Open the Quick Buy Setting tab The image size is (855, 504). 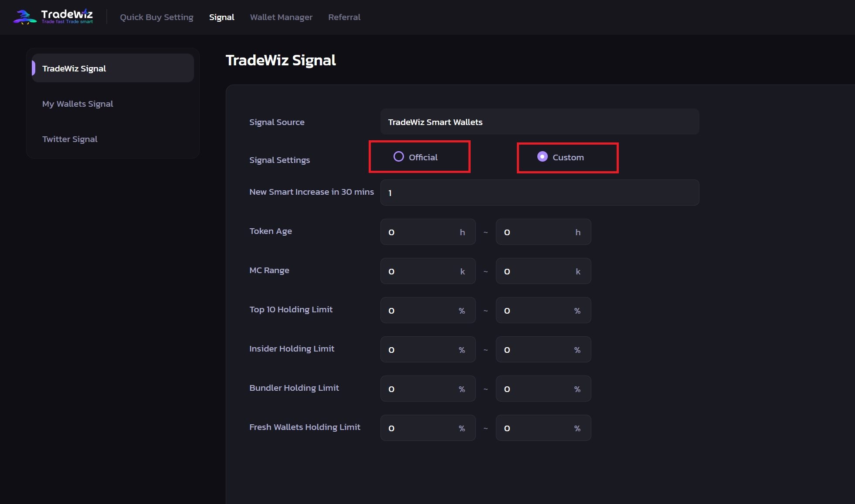point(156,17)
